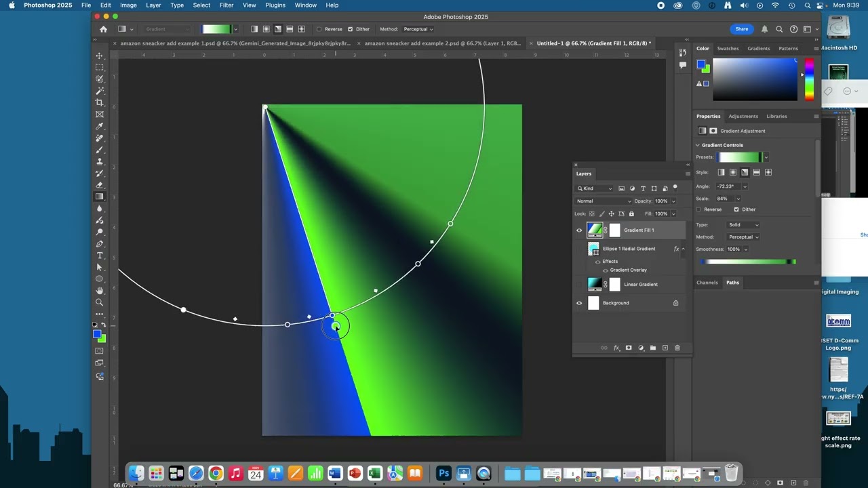Image resolution: width=868 pixels, height=488 pixels.
Task: Select the Spot Healing Brush tool
Action: [x=100, y=138]
